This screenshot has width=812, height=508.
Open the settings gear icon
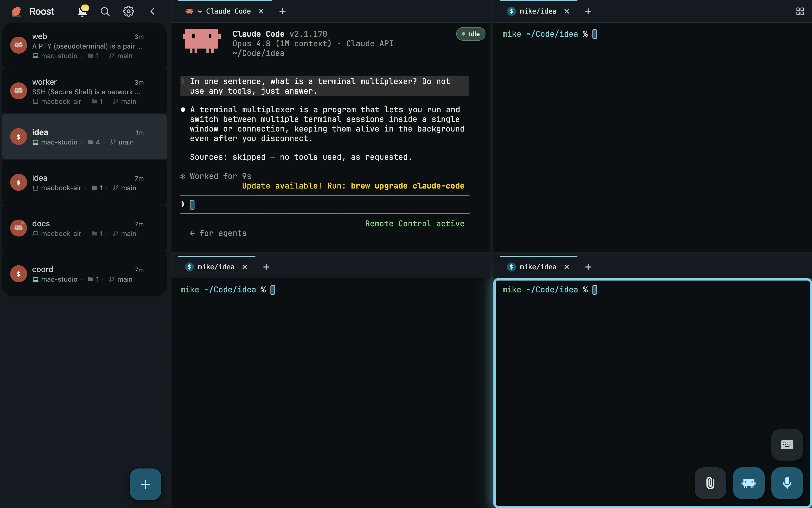point(128,11)
